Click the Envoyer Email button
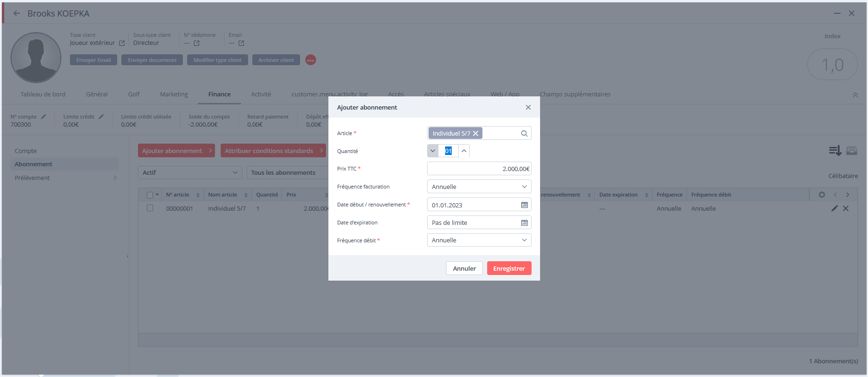The height and width of the screenshot is (377, 868). point(94,60)
